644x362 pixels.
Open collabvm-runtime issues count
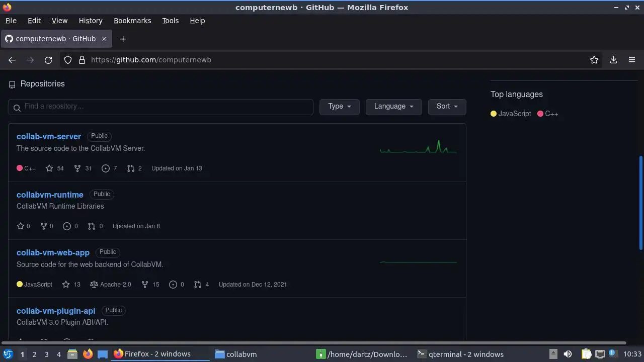coord(70,226)
